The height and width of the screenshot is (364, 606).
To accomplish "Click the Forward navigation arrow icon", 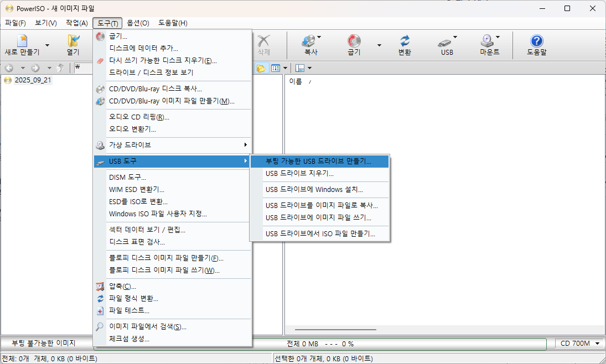I will tap(35, 68).
